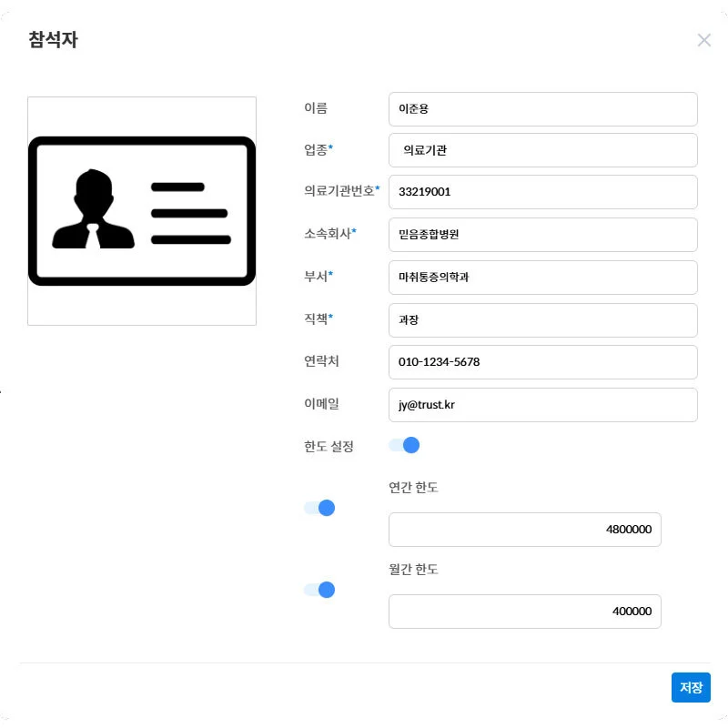The image size is (728, 728).
Task: Disable the 연간 한도 annual limit toggle
Action: pos(318,508)
